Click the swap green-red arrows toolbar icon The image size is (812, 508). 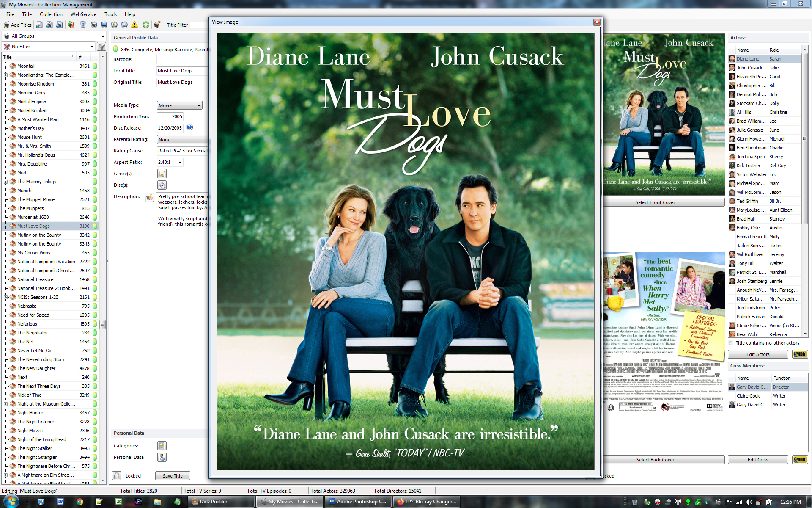(x=71, y=25)
